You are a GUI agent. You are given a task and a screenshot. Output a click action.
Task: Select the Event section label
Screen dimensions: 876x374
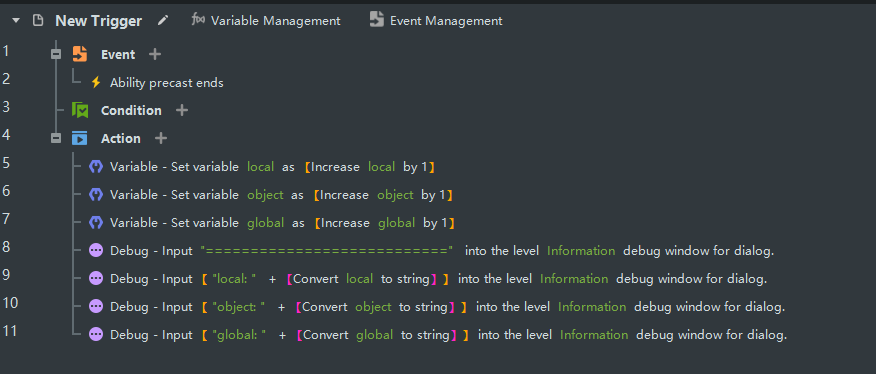(118, 55)
